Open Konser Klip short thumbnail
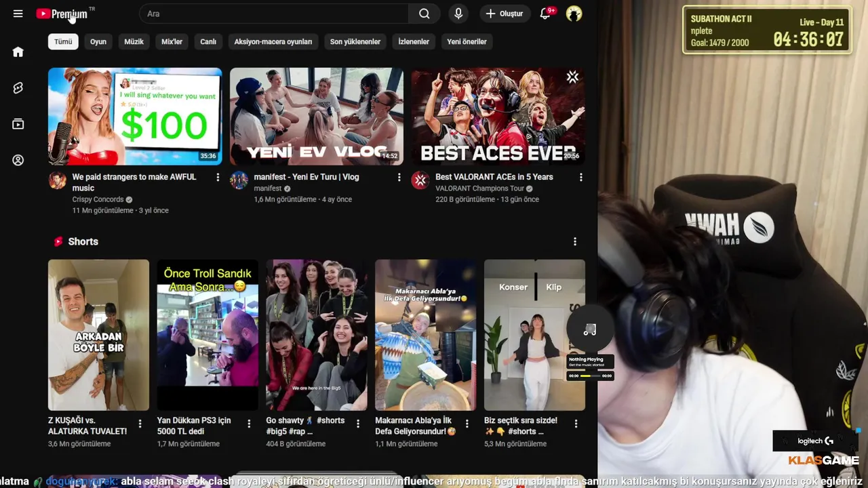The height and width of the screenshot is (488, 868). coord(534,335)
